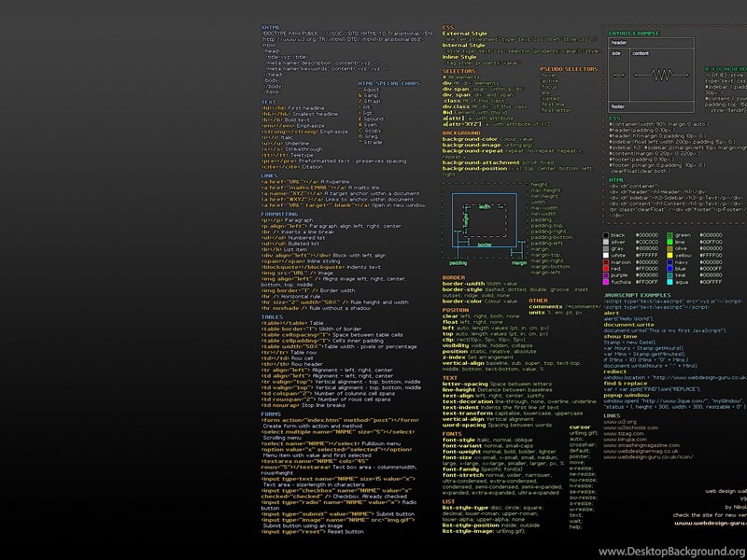This screenshot has height=560, width=747.
Task: Click the BACKGROUND section heading
Action: click(x=461, y=133)
